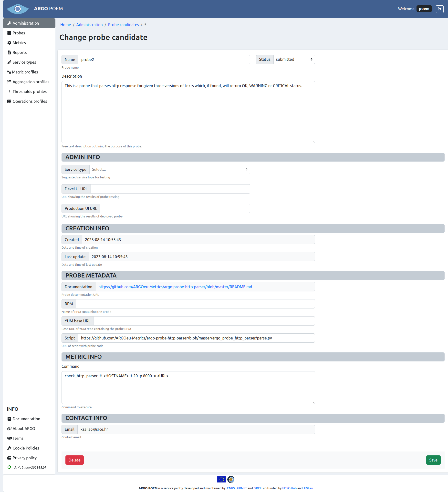Screen dimensions: 448x492
Task: Expand the Service type select dropdown
Action: pyautogui.click(x=170, y=169)
